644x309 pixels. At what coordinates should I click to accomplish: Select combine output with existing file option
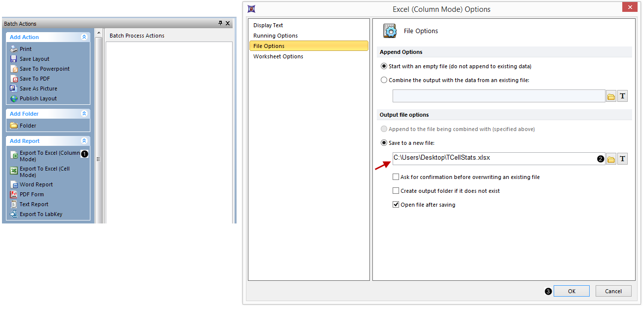(x=384, y=80)
